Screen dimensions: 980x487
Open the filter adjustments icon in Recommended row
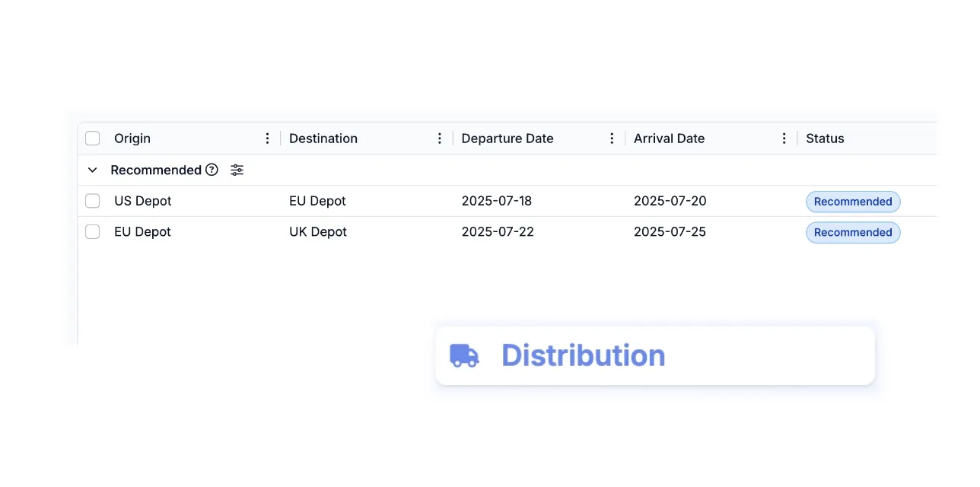tap(237, 170)
